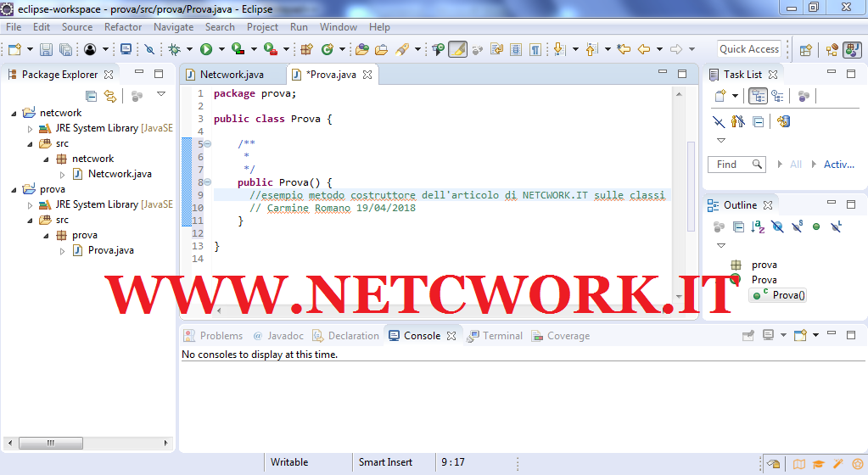Collapse the netcwork project node
This screenshot has height=475, width=868.
[x=14, y=113]
